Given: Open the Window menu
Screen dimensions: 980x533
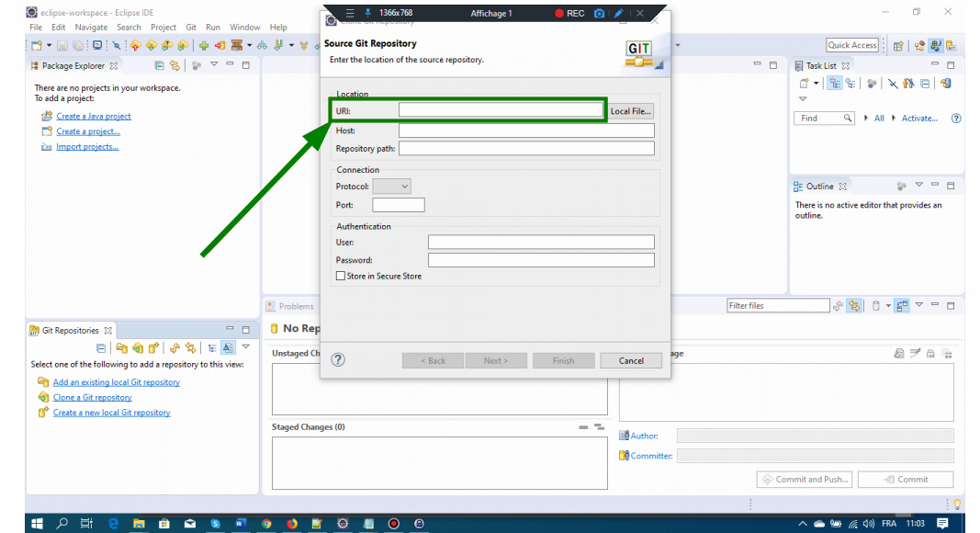Looking at the screenshot, I should click(244, 28).
